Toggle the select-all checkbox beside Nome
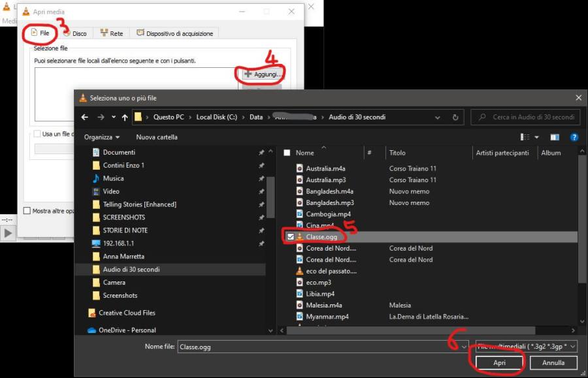This screenshot has height=378, width=588. (287, 153)
